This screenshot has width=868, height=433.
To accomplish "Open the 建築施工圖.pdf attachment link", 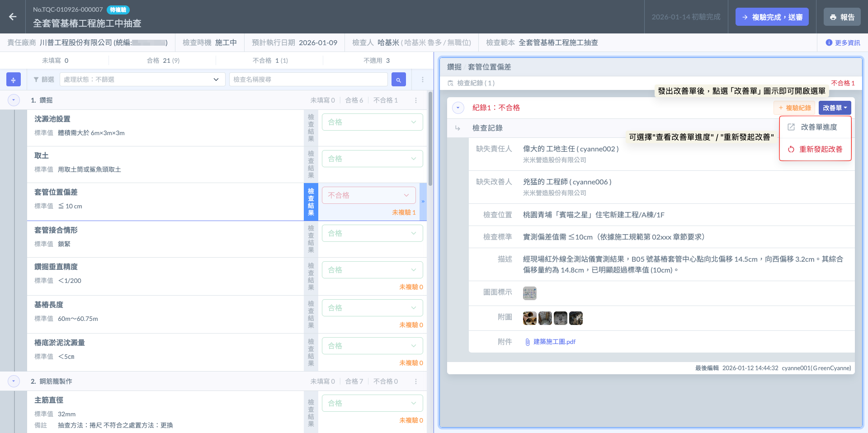I will point(554,342).
